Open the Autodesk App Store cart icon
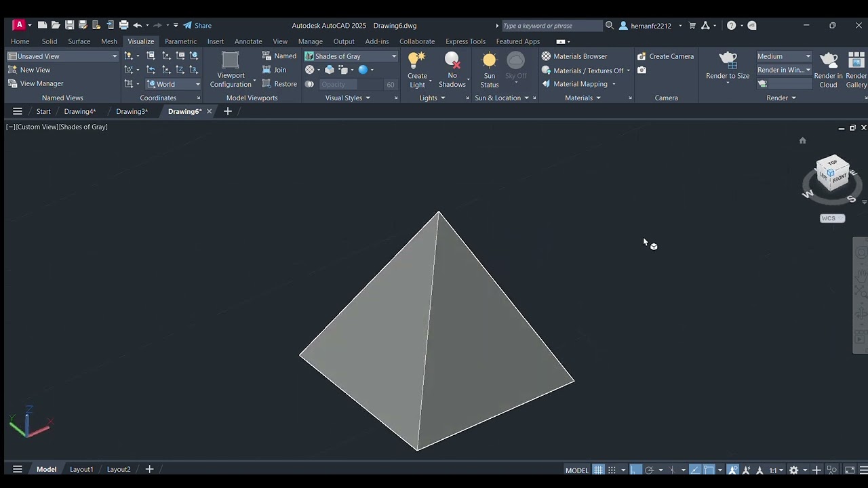This screenshot has width=868, height=488. [x=692, y=25]
